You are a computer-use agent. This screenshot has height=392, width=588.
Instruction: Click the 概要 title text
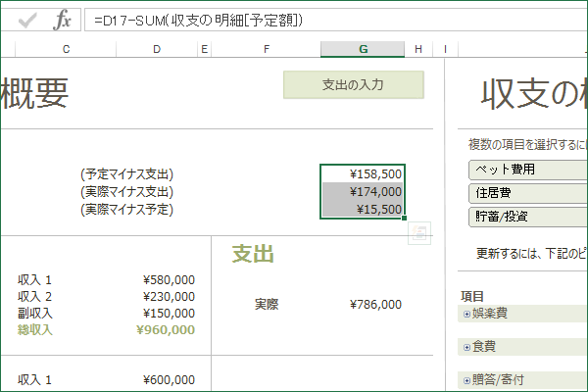34,93
